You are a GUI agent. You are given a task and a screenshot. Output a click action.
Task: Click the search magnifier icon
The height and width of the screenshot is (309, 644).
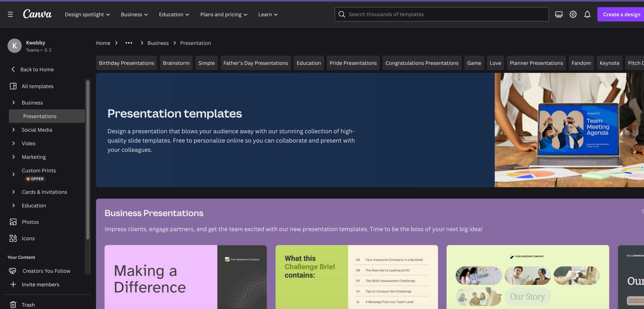[x=342, y=14]
